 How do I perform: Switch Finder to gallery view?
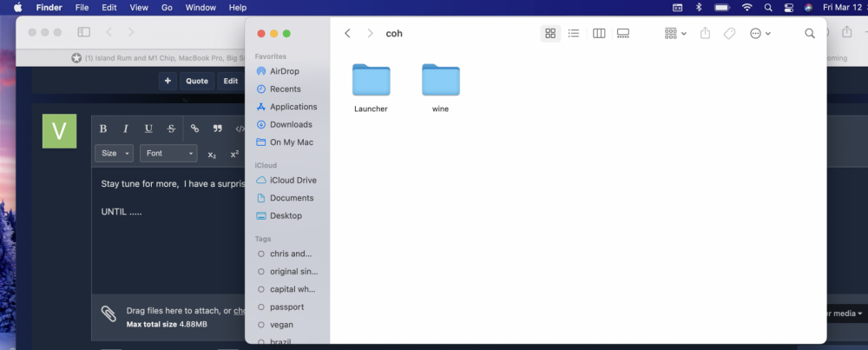pyautogui.click(x=623, y=33)
